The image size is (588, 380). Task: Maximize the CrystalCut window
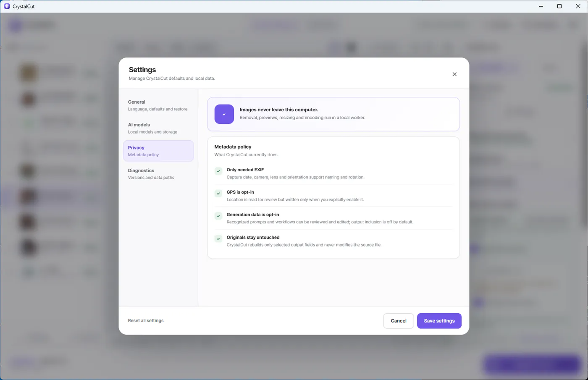[559, 6]
